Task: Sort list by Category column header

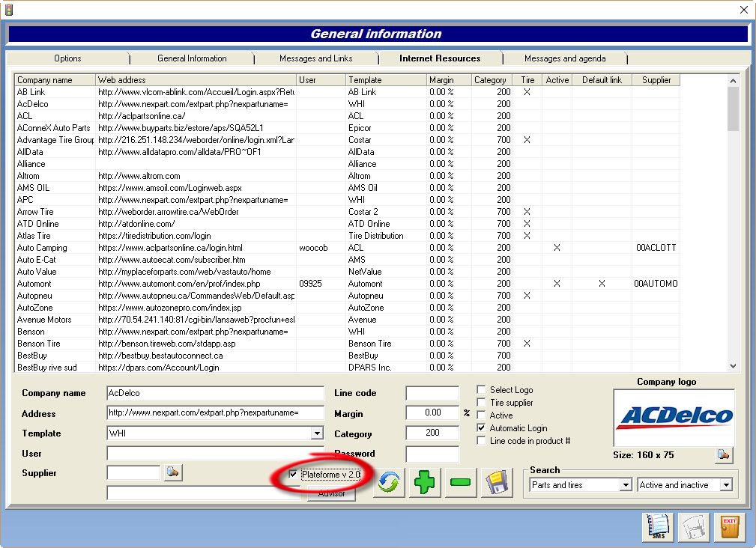Action: [x=490, y=80]
